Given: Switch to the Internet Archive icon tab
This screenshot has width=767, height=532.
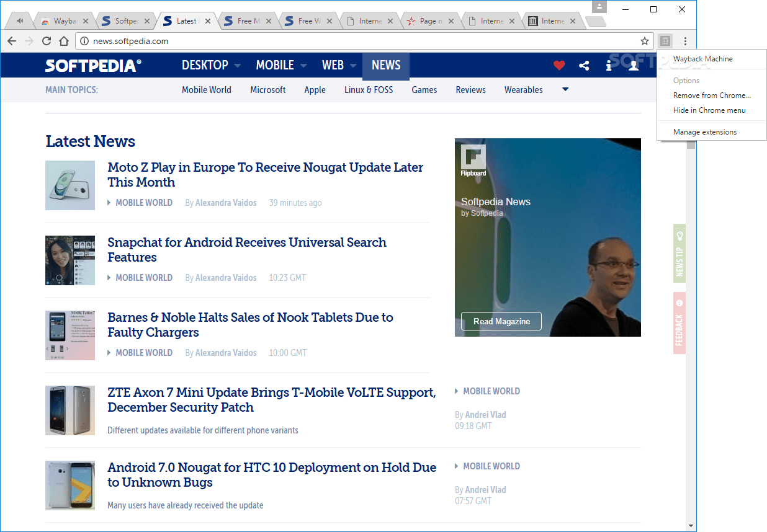Looking at the screenshot, I should (552, 21).
